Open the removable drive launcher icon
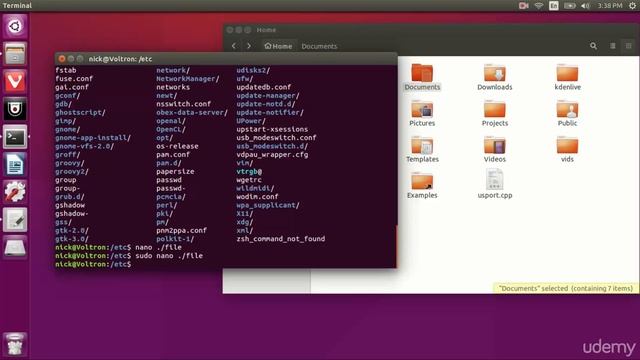 (x=15, y=247)
